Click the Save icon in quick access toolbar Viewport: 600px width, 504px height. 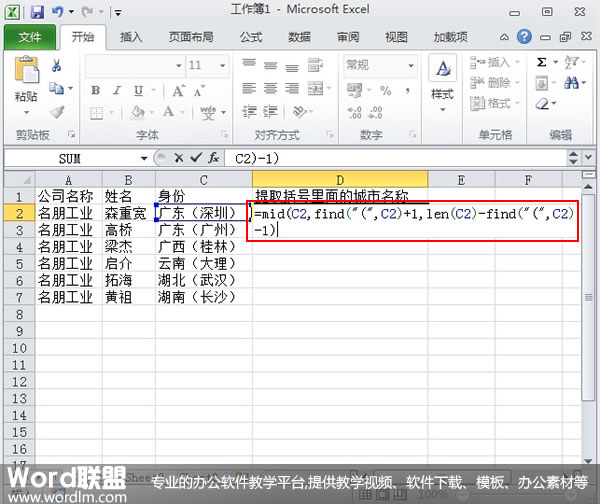tap(37, 13)
